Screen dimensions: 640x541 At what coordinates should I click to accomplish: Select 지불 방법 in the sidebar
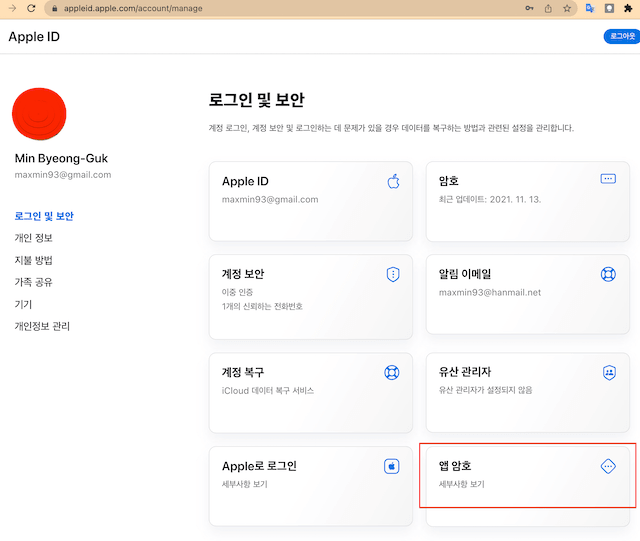point(33,260)
